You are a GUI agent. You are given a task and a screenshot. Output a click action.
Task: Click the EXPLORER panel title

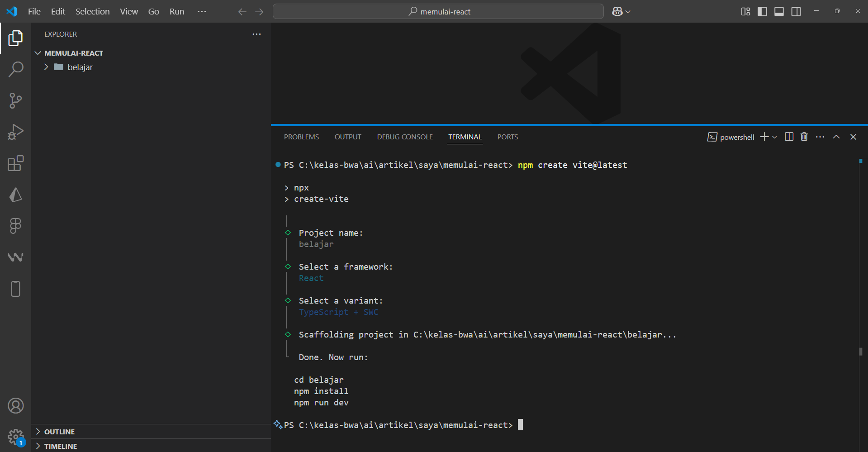click(x=61, y=34)
